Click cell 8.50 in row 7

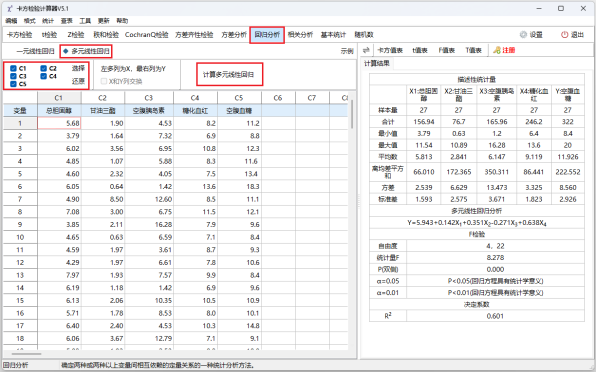click(x=103, y=199)
